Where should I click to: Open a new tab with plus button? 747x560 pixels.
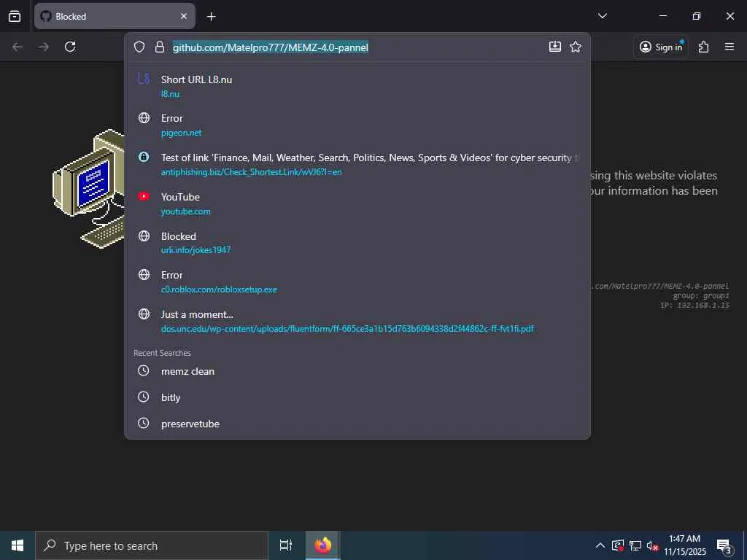[x=211, y=17]
